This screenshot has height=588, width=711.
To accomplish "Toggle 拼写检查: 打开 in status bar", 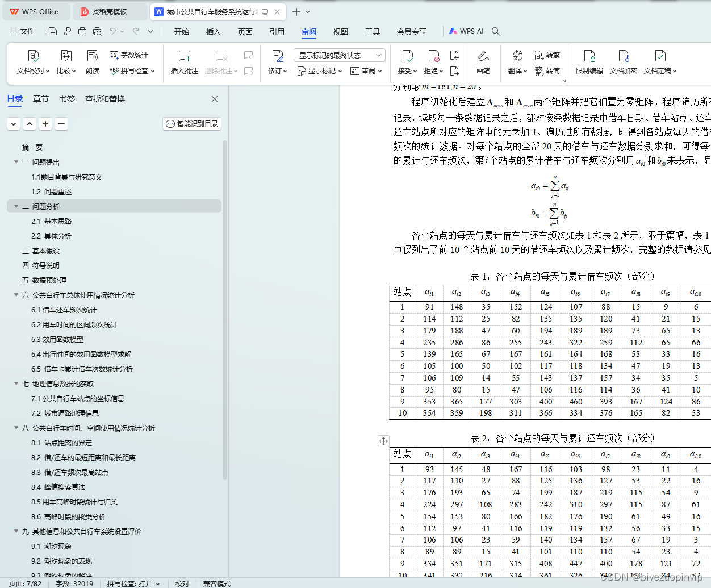I will pyautogui.click(x=133, y=583).
